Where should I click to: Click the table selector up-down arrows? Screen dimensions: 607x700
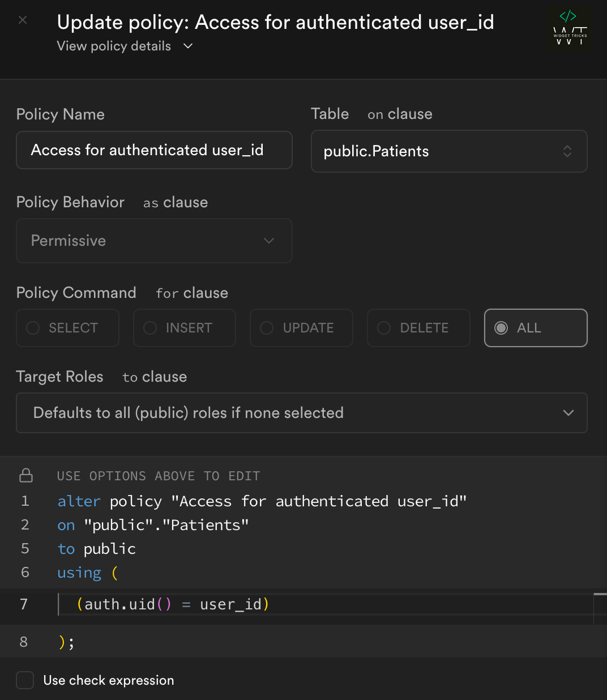[567, 151]
